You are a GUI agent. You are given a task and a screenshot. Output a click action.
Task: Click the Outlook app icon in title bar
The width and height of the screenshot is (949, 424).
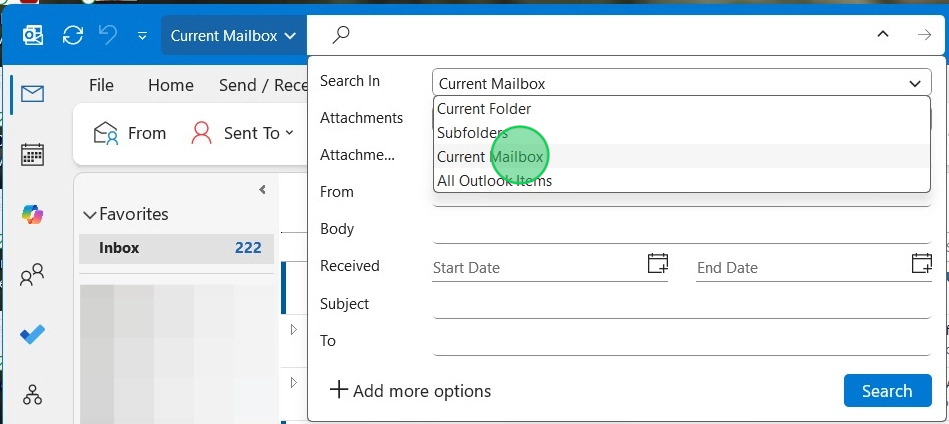pos(33,35)
